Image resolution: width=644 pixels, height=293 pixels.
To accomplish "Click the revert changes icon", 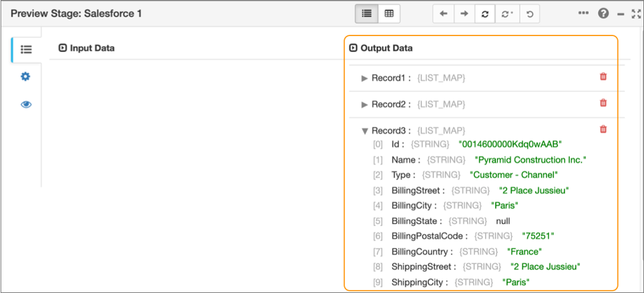I will 529,14.
